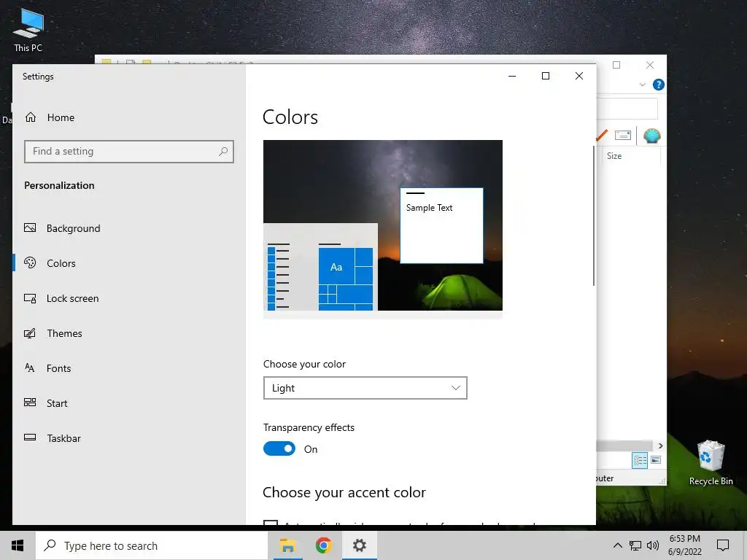747x560 pixels.
Task: Click the network icon in system tray
Action: pos(635,545)
